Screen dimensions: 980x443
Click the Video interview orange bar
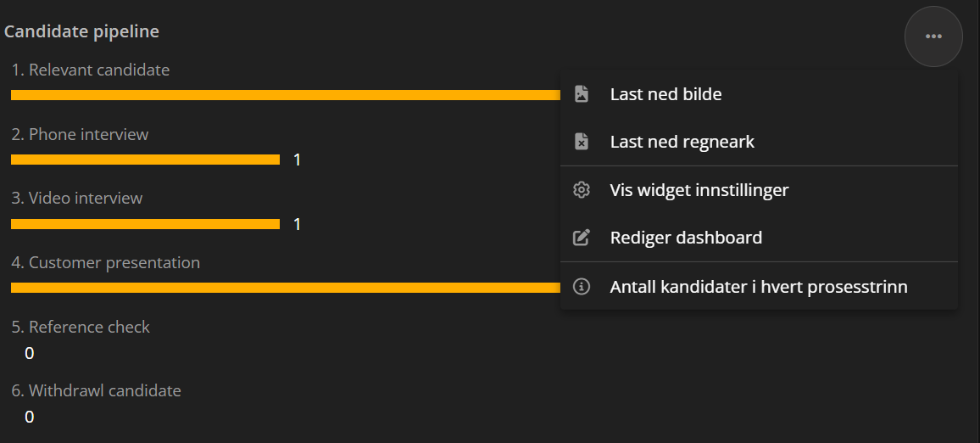(x=145, y=224)
